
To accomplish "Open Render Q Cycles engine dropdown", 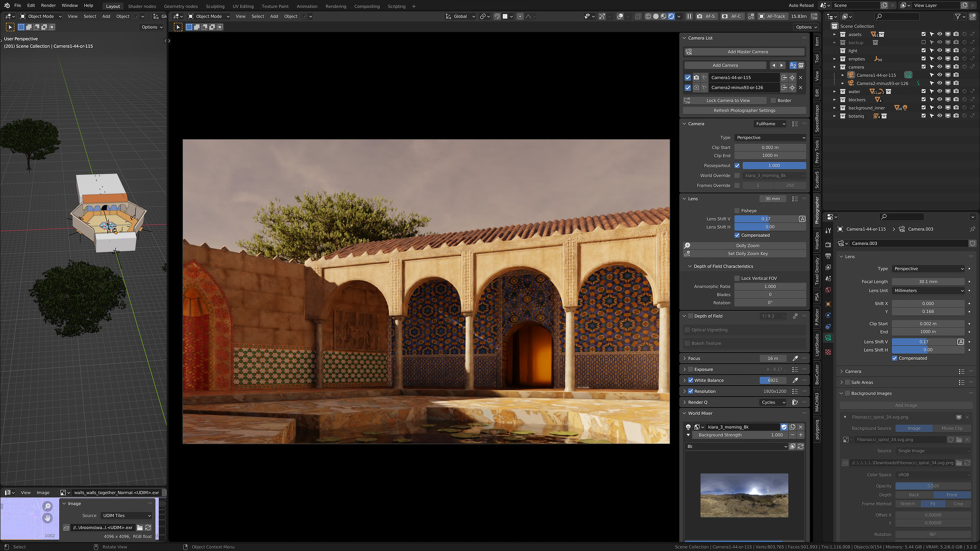I will (773, 403).
